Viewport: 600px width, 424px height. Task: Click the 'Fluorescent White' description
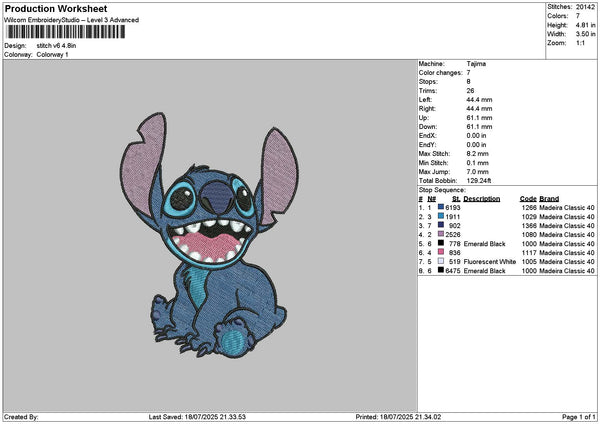(x=490, y=262)
